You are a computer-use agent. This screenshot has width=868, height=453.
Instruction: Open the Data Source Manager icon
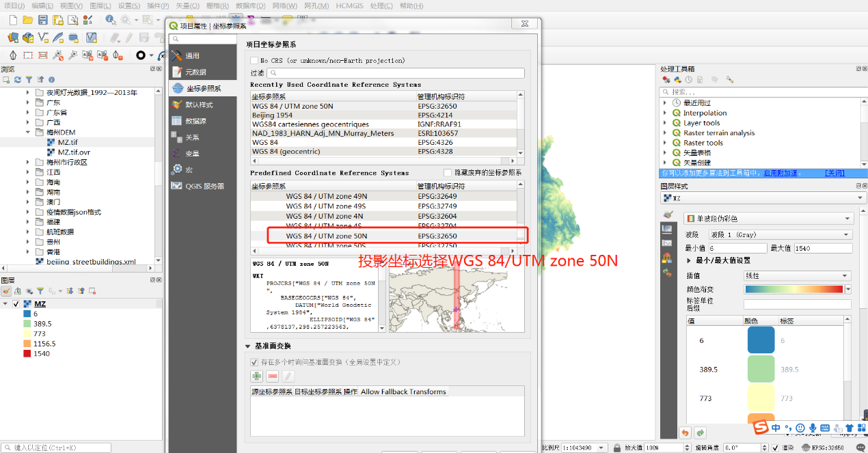pyautogui.click(x=12, y=38)
